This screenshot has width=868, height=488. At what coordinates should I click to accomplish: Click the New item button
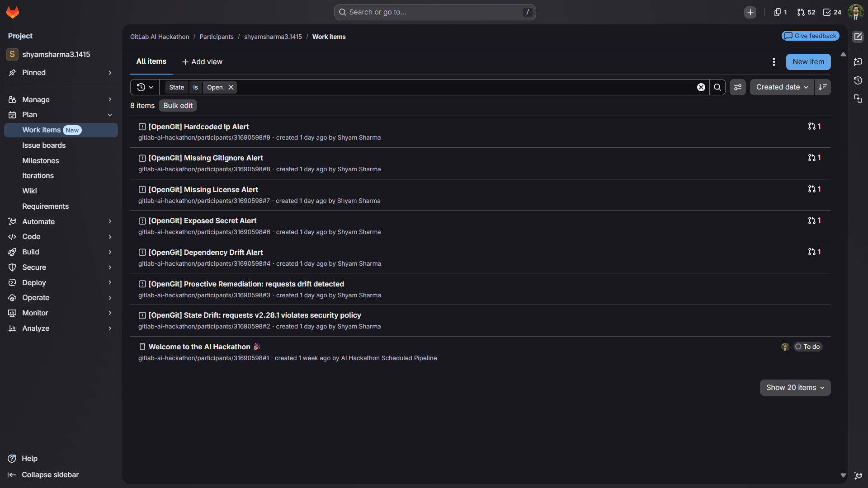pyautogui.click(x=808, y=62)
